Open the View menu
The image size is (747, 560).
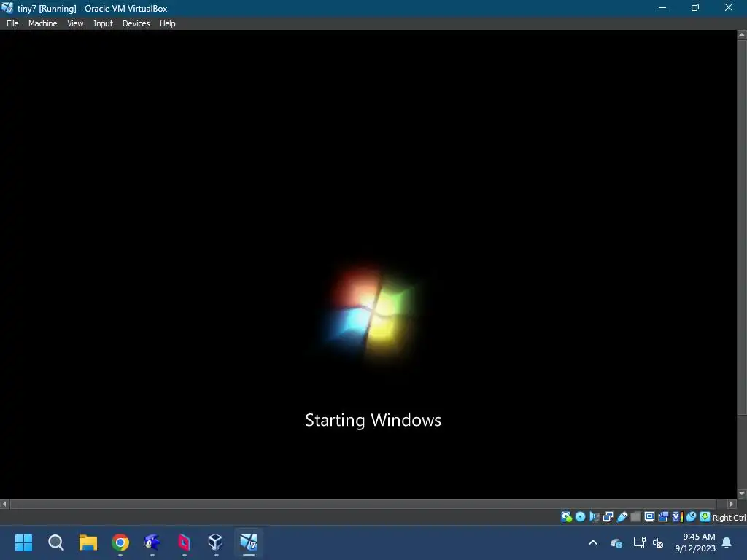pyautogui.click(x=75, y=23)
